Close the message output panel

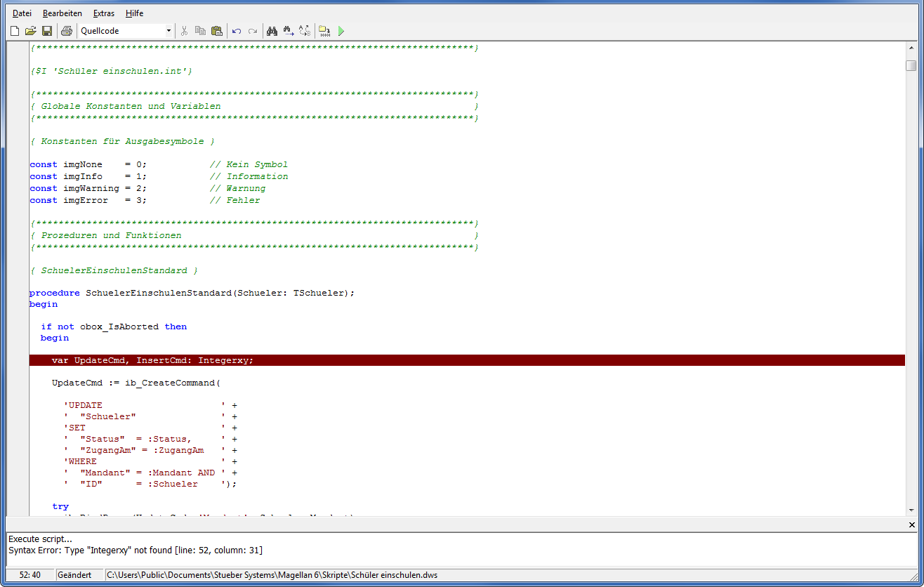912,525
